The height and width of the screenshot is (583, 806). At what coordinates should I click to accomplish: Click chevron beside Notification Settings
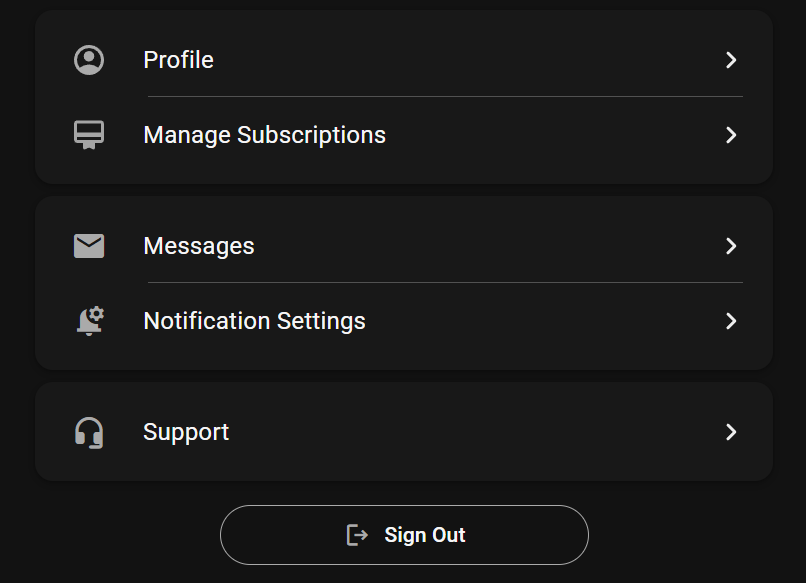731,321
